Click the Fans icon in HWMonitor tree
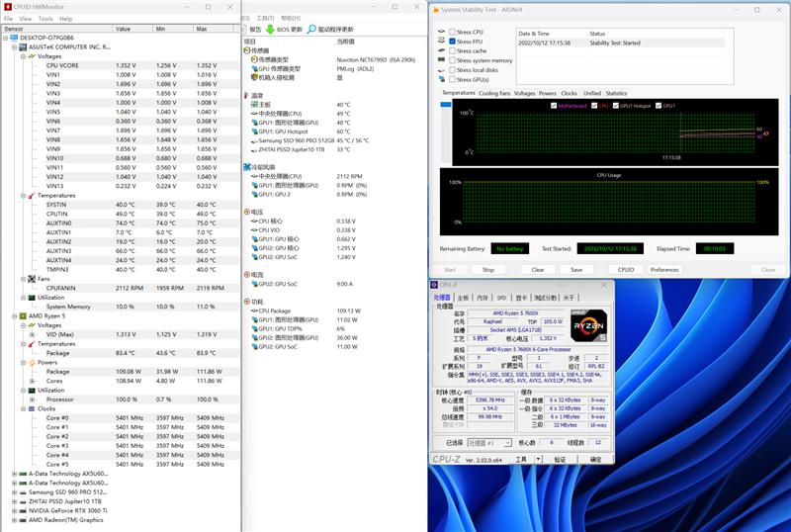The height and width of the screenshot is (532, 791). 32,279
